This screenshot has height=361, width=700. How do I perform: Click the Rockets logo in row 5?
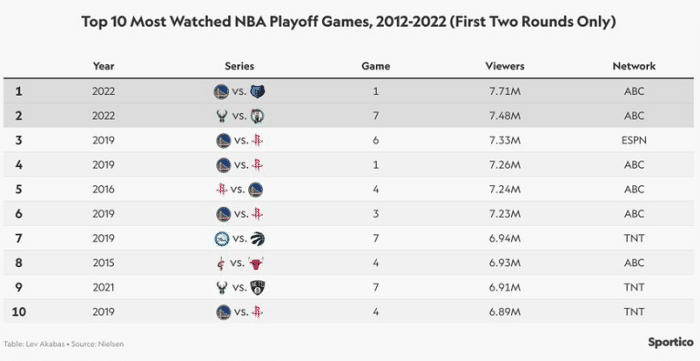[221, 190]
